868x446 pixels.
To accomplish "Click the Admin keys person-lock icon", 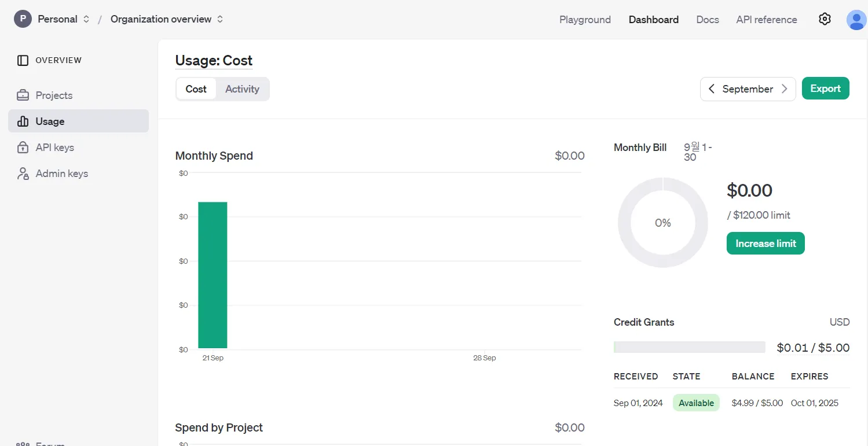I will [x=23, y=174].
